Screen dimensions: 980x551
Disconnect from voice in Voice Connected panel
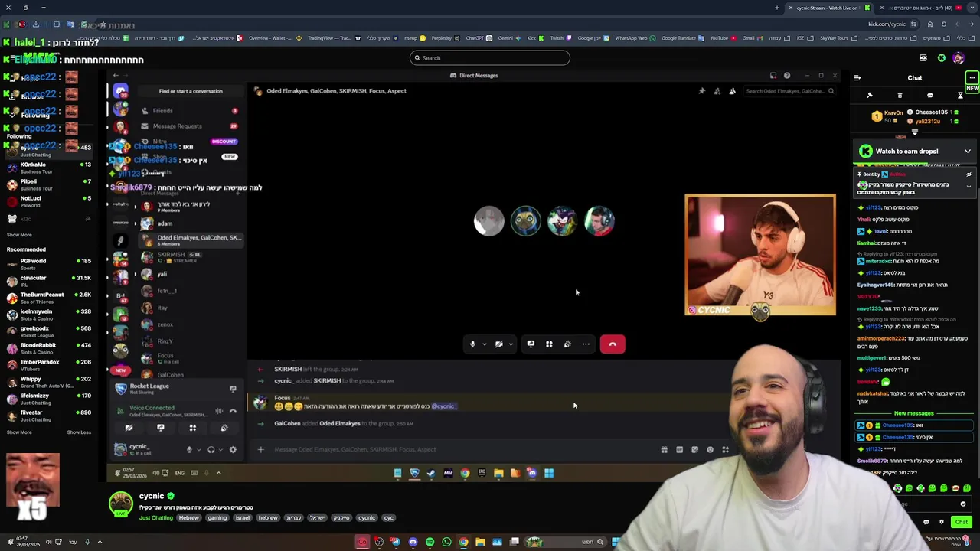point(233,411)
